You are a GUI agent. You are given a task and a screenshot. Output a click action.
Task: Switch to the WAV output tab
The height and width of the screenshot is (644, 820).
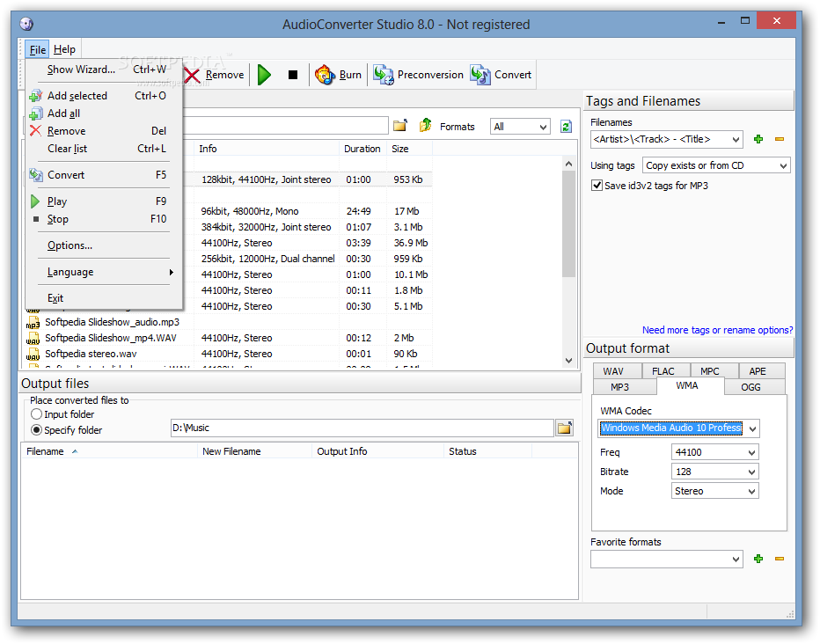point(618,371)
